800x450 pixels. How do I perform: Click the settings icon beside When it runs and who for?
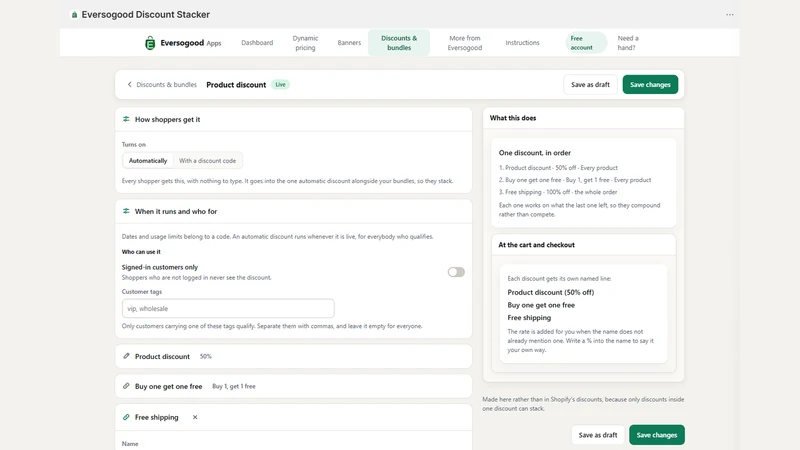point(126,211)
